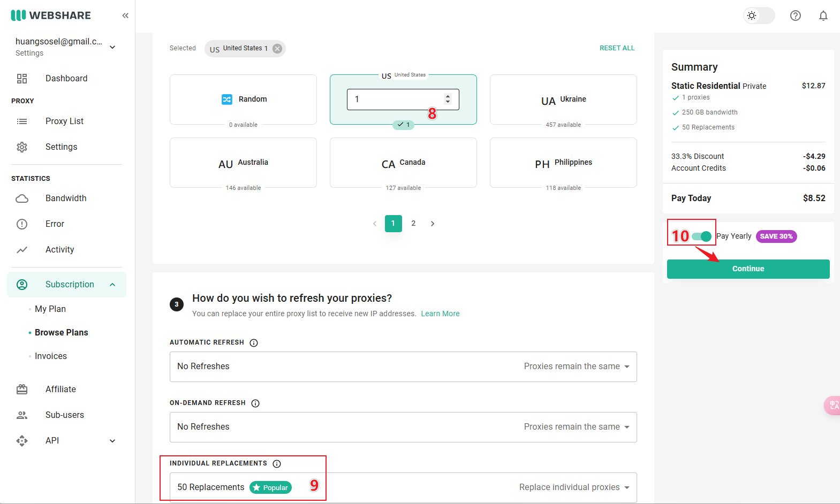
Task: Remove the United States selected chip
Action: [277, 49]
